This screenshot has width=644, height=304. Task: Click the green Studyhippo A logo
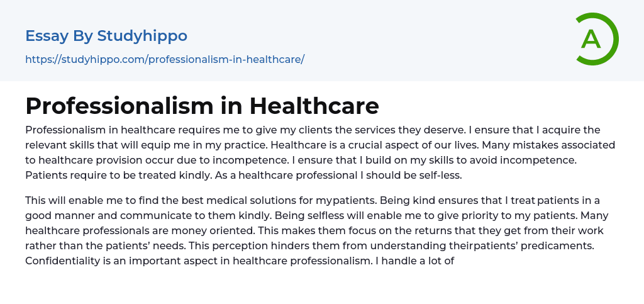(x=596, y=40)
